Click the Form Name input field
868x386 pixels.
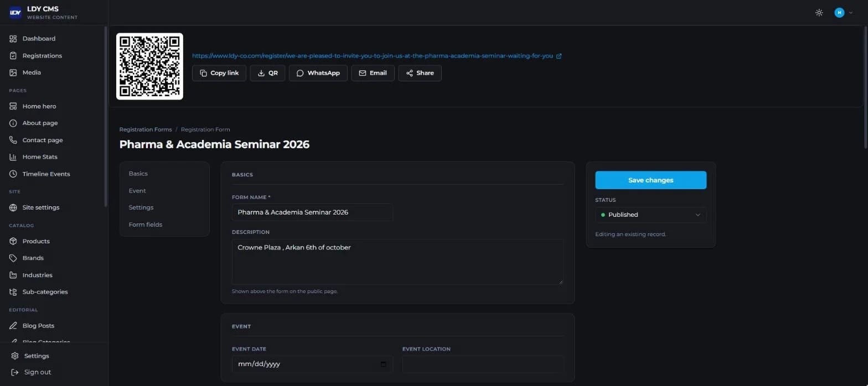click(x=313, y=212)
